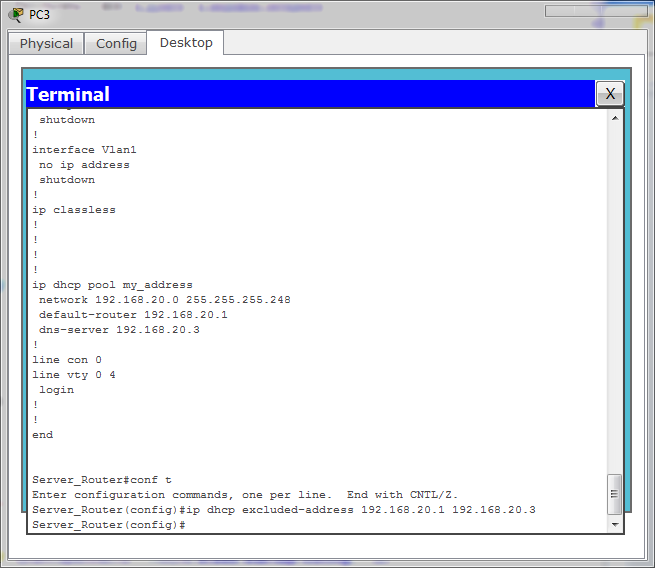The height and width of the screenshot is (568, 655).
Task: Click the terminal scrollbar thumb
Action: [x=614, y=494]
